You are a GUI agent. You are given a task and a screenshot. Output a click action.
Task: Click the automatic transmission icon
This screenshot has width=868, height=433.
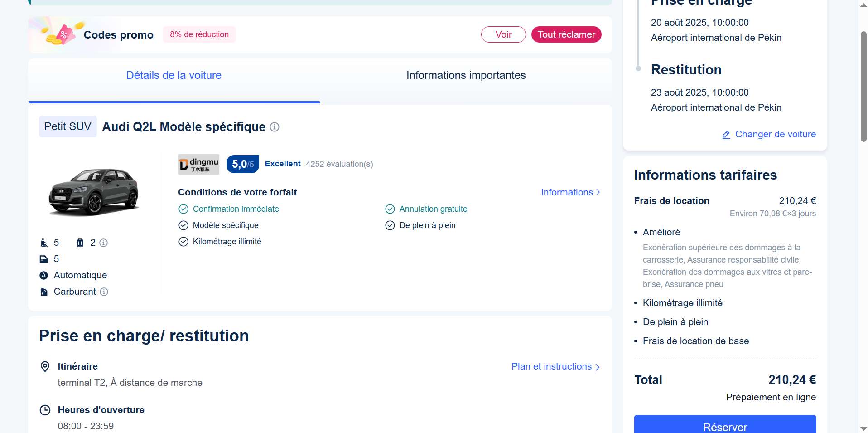point(44,275)
